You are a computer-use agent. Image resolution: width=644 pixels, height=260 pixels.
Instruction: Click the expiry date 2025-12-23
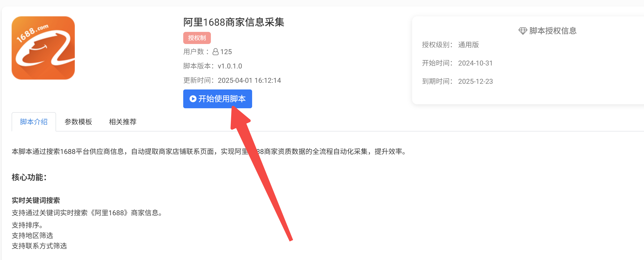[x=475, y=81]
